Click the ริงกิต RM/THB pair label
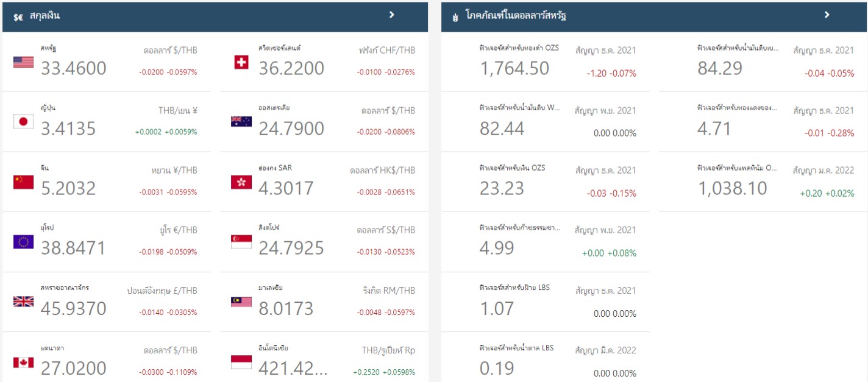Viewport: 868px width, 382px height. pos(389,290)
